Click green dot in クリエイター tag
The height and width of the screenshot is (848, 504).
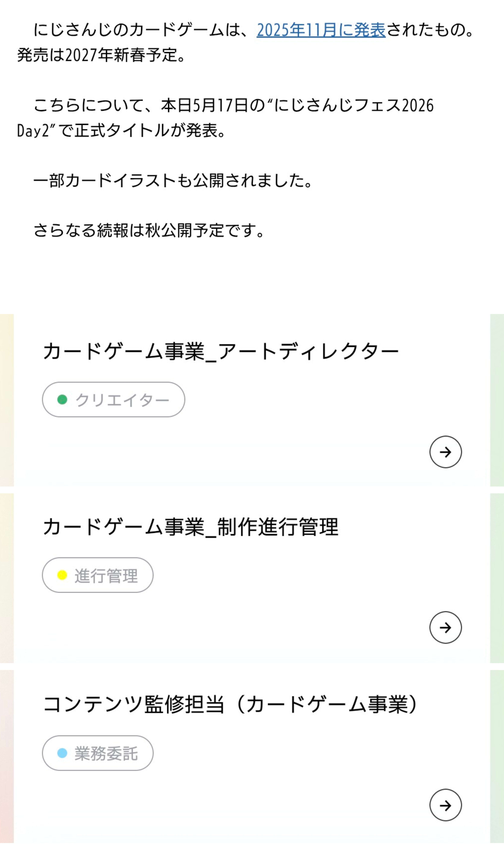click(x=62, y=400)
